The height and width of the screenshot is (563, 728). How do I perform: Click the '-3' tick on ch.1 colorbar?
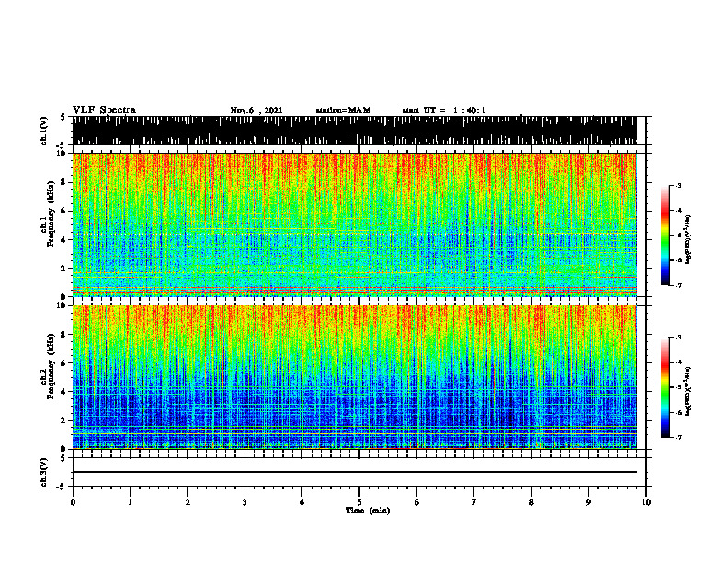678,186
